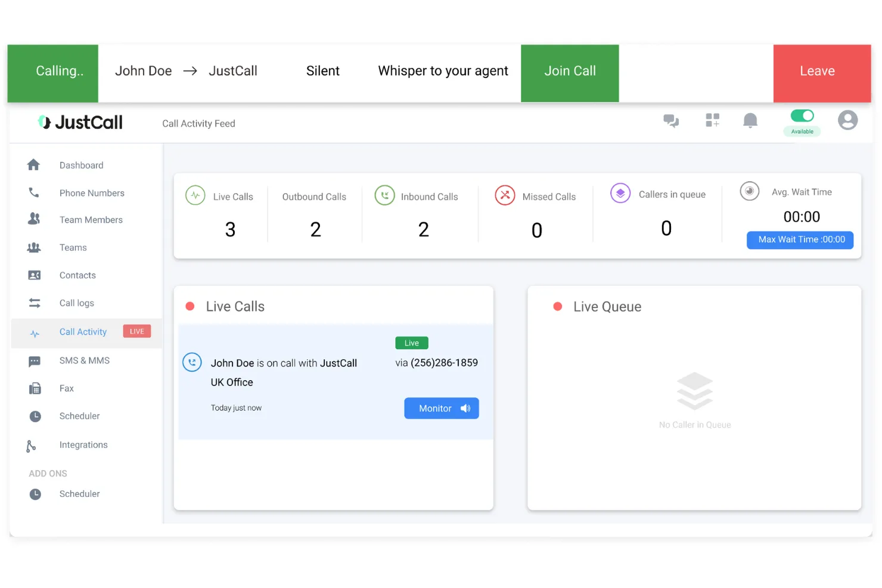Toggle availability status off
Image resolution: width=882 pixels, height=588 pixels.
pyautogui.click(x=802, y=116)
